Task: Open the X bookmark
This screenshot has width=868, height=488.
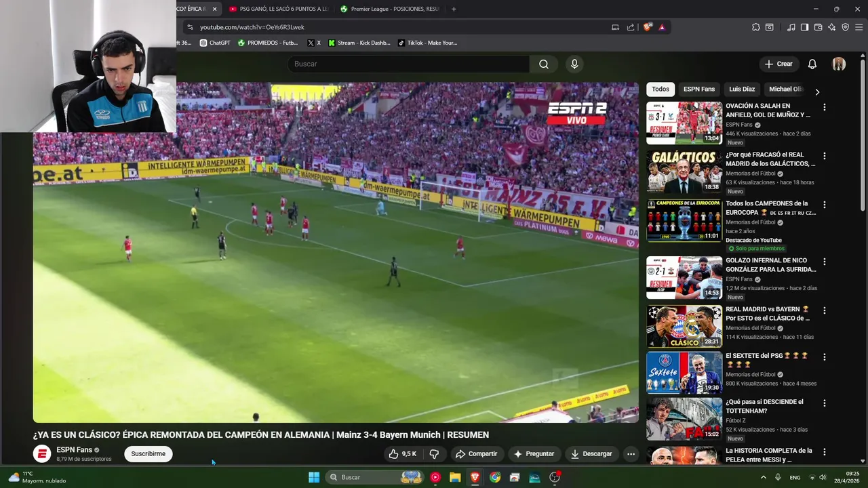Action: pos(314,43)
